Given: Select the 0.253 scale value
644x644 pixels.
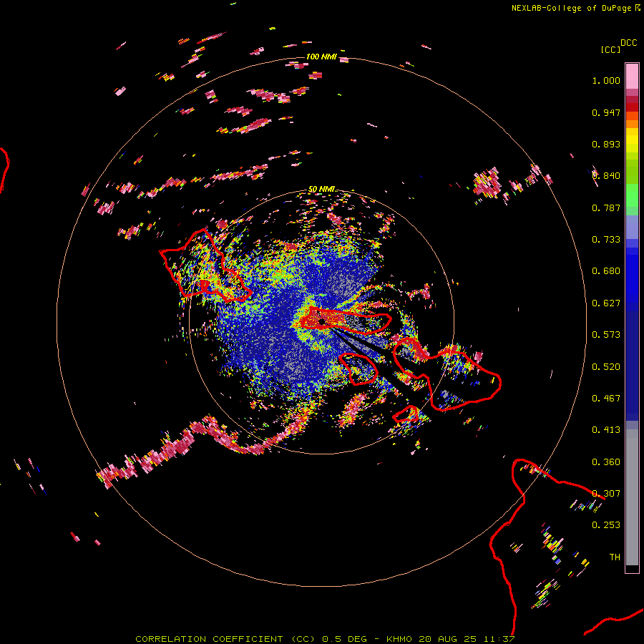Looking at the screenshot, I should 606,525.
